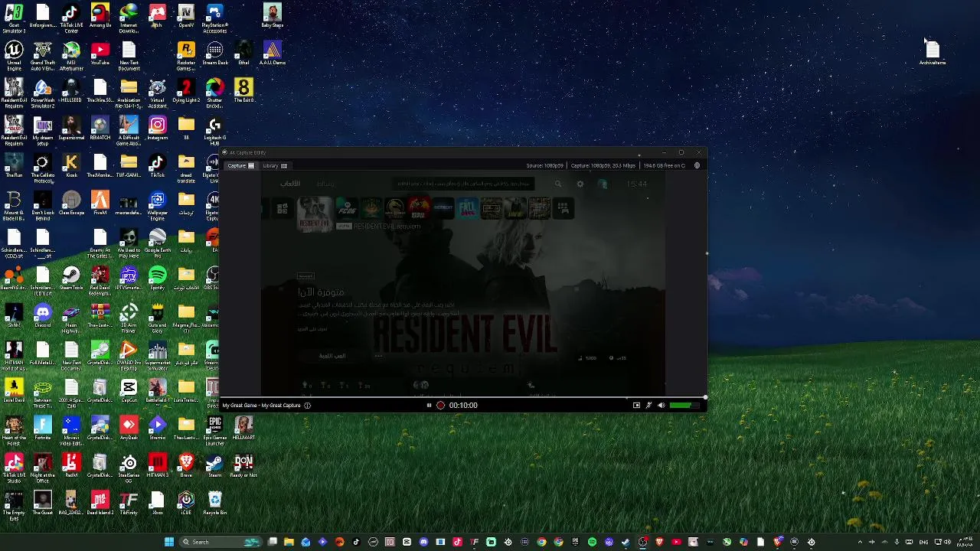The width and height of the screenshot is (980, 551).
Task: Stop recording with the red record button
Action: [440, 406]
